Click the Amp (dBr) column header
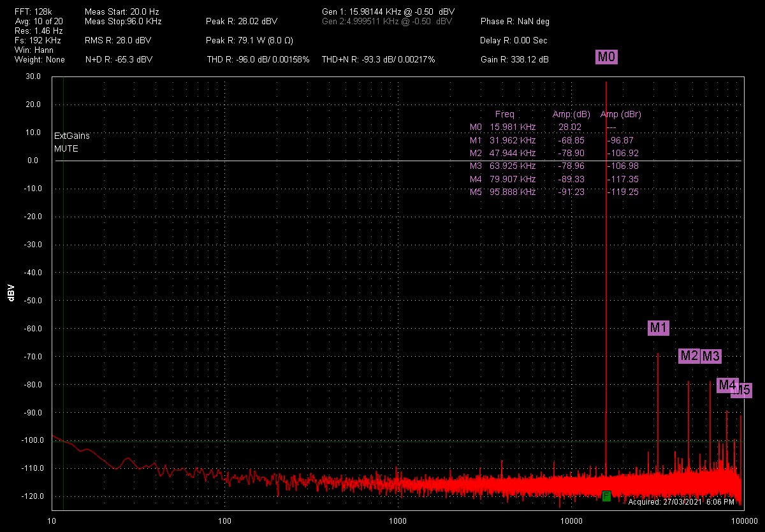Viewport: 765px width, 532px height. click(x=620, y=115)
